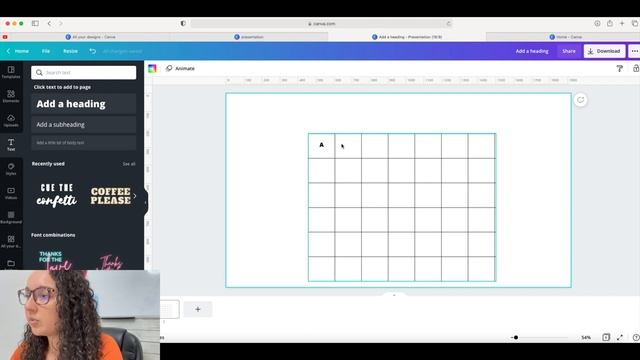The image size is (640, 360).
Task: Select the Cue the confetti text style
Action: click(x=57, y=196)
